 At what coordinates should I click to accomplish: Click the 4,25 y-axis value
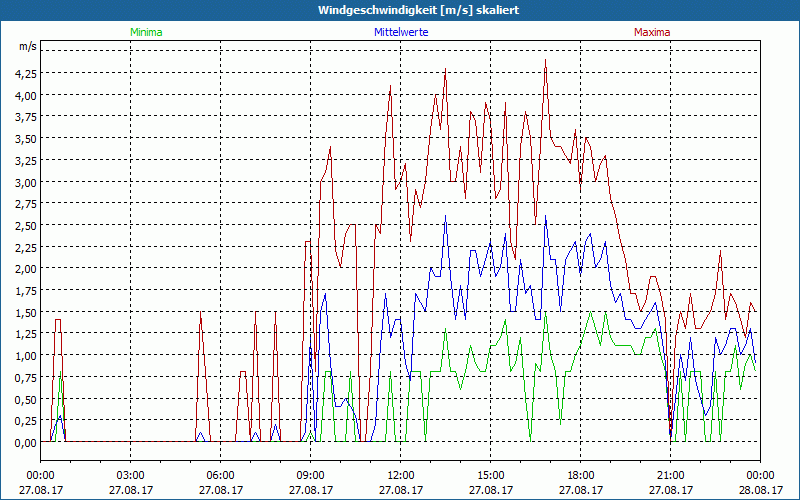(x=26, y=73)
